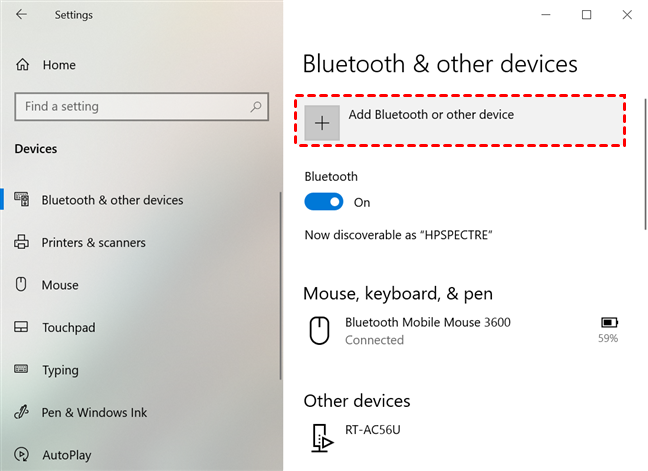Click the plus icon to add device
Screen dimensions: 648x471
[322, 123]
